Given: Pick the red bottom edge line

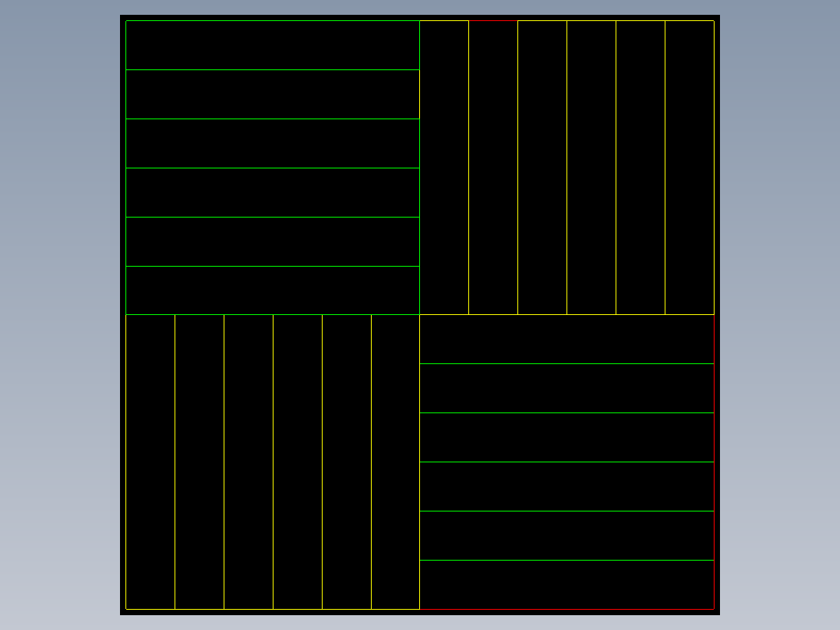Looking at the screenshot, I should 566,609.
